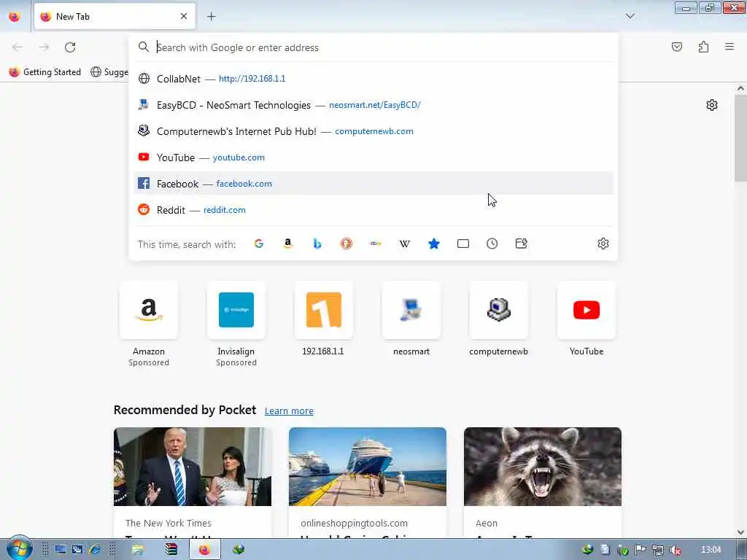Viewport: 747px width, 560px height.
Task: Choose the YouTube youtube.com suggestion
Action: click(373, 157)
